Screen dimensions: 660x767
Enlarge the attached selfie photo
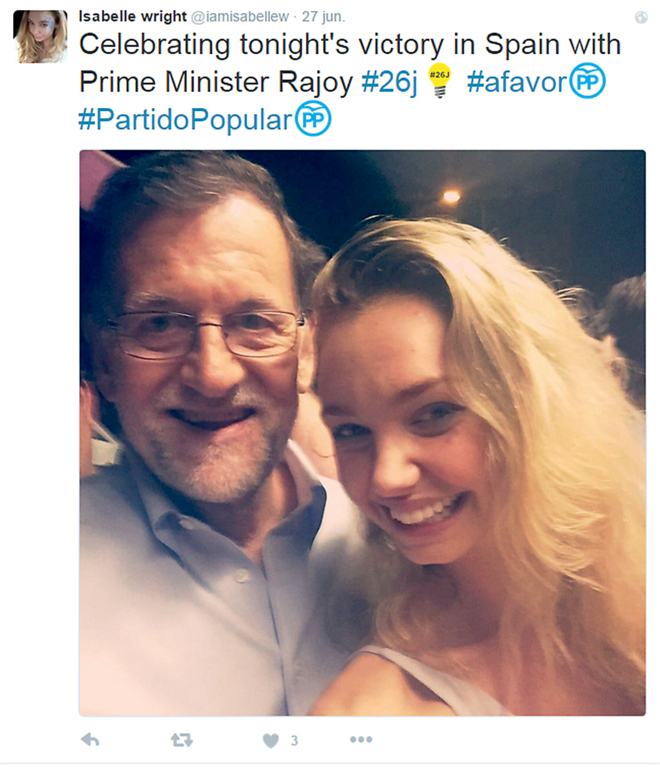click(x=362, y=432)
